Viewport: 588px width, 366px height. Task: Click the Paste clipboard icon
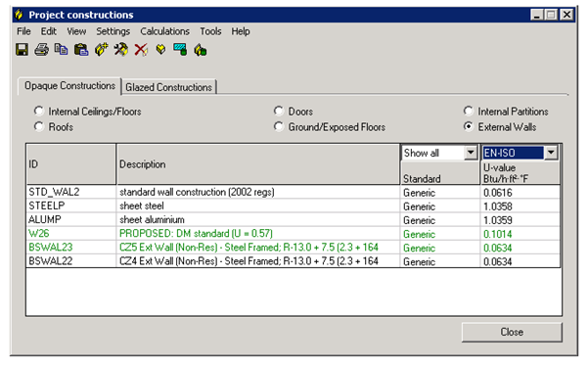click(x=81, y=50)
